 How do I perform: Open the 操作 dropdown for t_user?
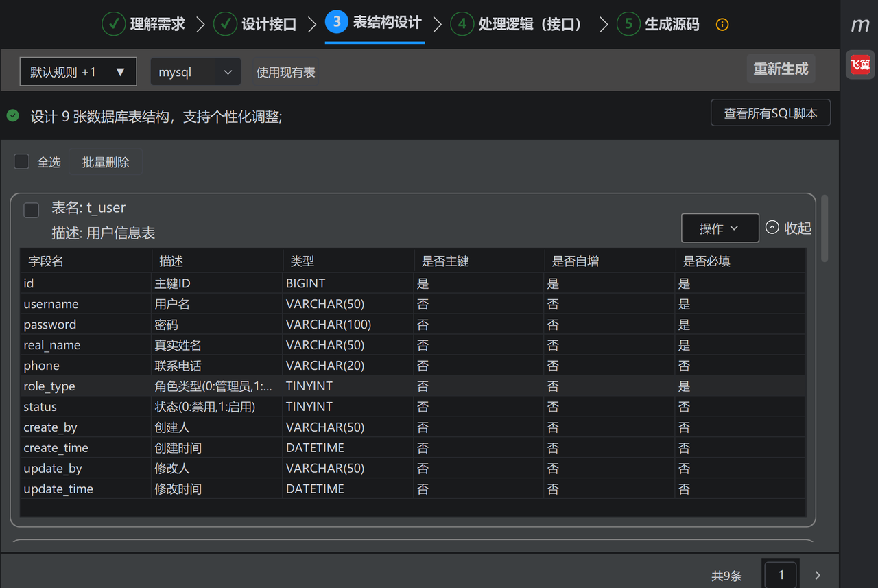pyautogui.click(x=720, y=228)
